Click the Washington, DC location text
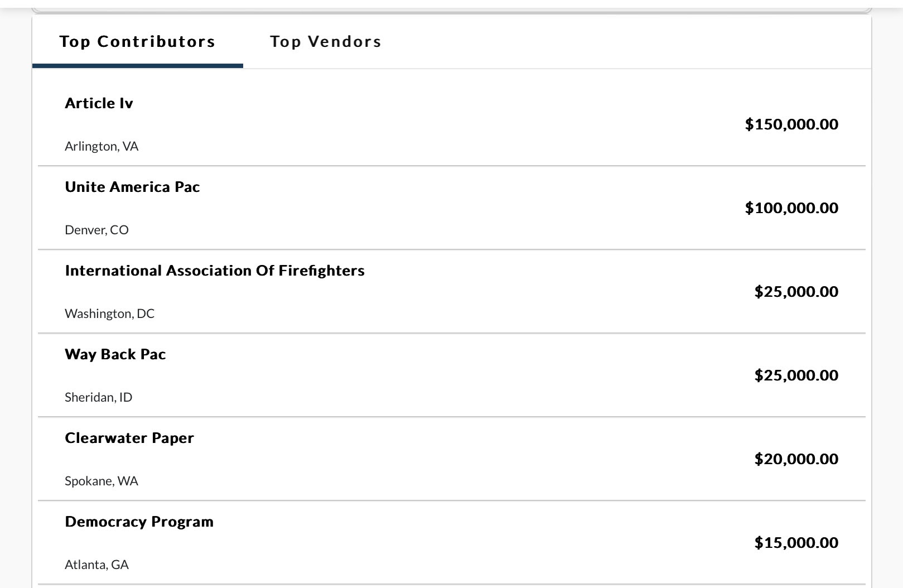 pos(109,314)
